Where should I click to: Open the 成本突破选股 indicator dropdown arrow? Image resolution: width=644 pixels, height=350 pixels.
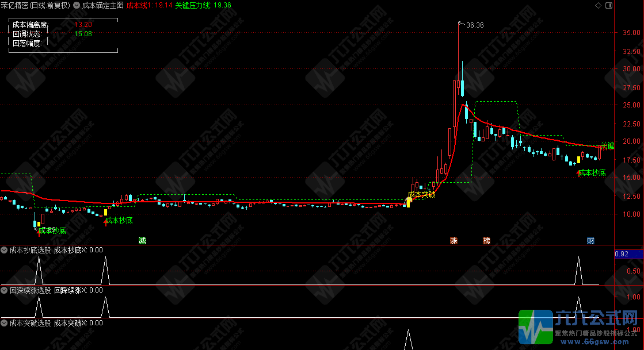(x=5, y=323)
